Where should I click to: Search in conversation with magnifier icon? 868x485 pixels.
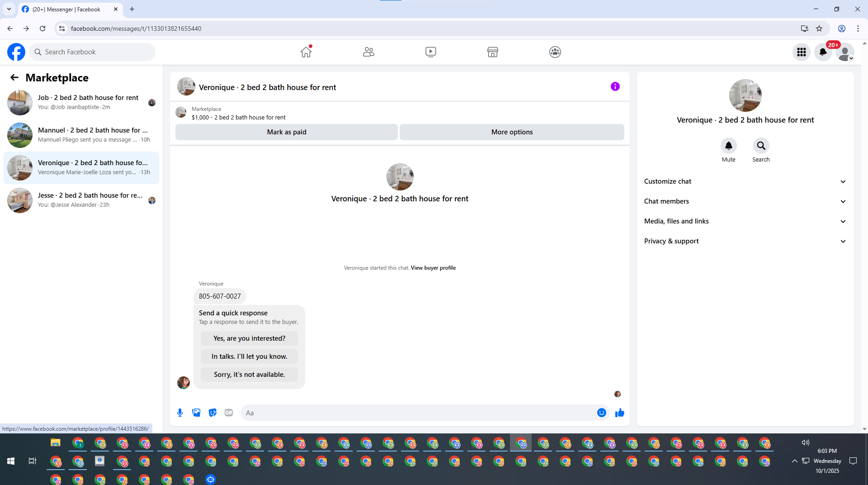pyautogui.click(x=761, y=146)
